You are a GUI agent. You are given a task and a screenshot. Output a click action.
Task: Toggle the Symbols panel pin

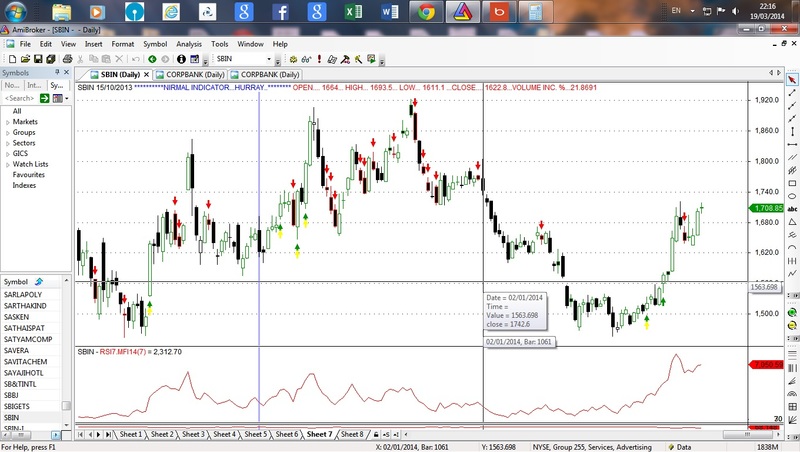click(x=57, y=72)
